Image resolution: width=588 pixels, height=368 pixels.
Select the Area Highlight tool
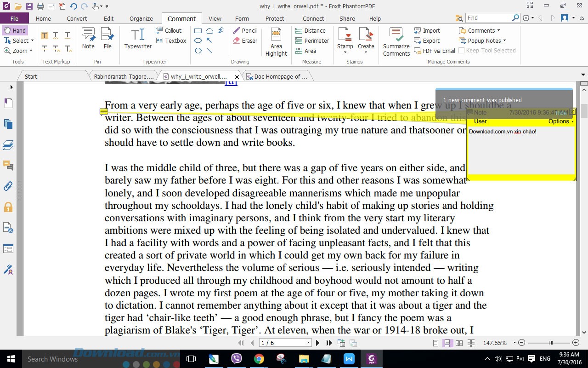[276, 41]
